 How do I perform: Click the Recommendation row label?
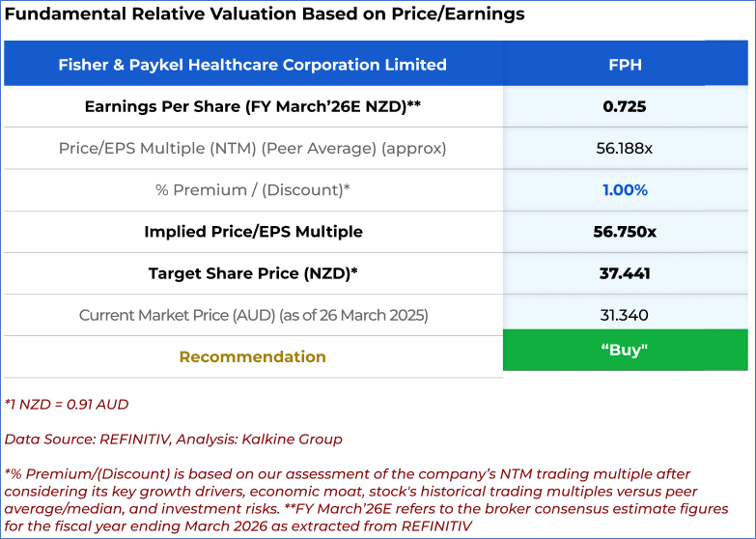(x=252, y=356)
